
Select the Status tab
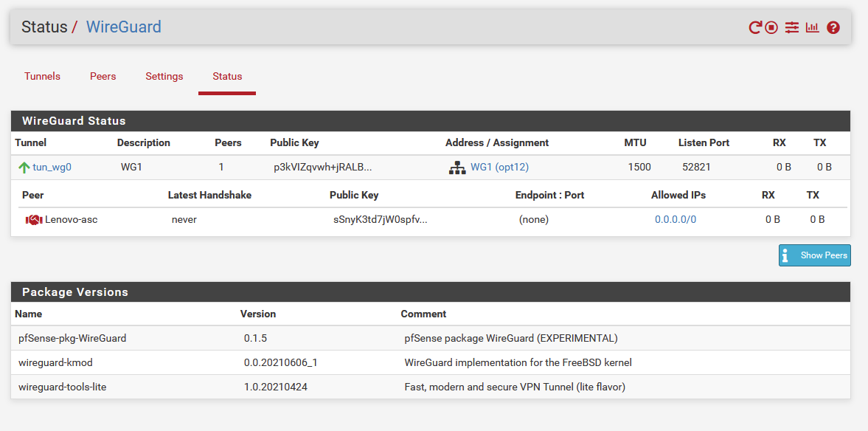(227, 76)
